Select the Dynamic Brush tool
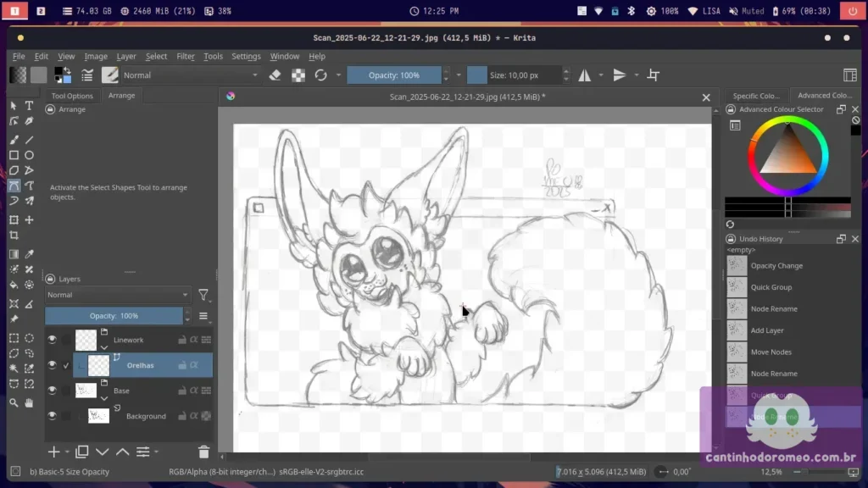Viewport: 868px width, 488px height. pyautogui.click(x=14, y=201)
